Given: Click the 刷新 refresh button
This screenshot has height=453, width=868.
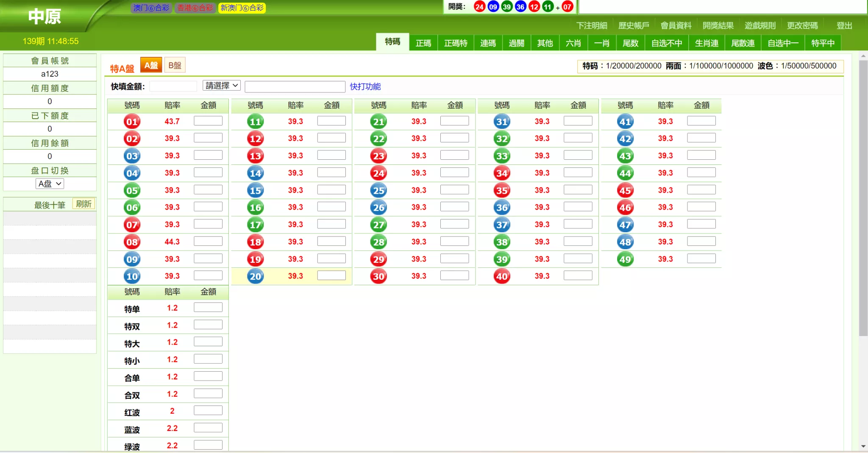Looking at the screenshot, I should pyautogui.click(x=83, y=204).
